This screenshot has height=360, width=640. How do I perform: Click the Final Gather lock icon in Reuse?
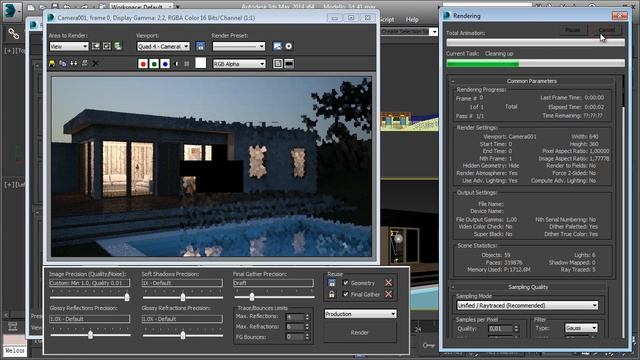[332, 294]
